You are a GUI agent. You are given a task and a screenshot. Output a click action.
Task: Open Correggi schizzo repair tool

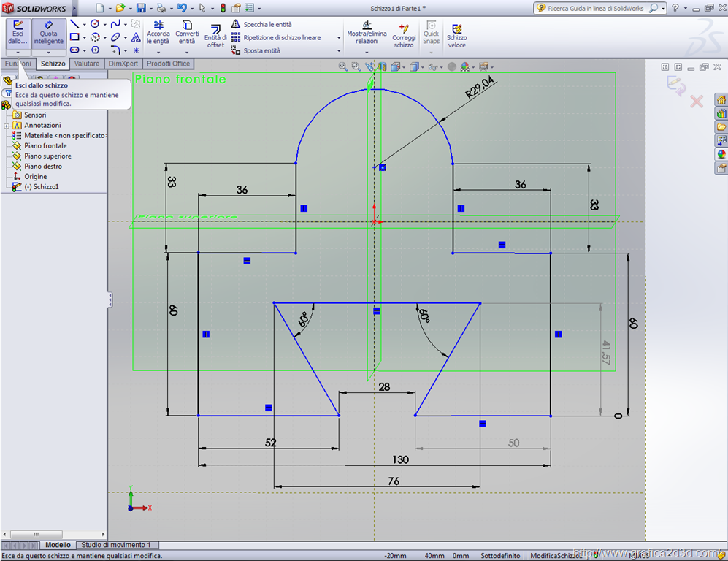[404, 35]
